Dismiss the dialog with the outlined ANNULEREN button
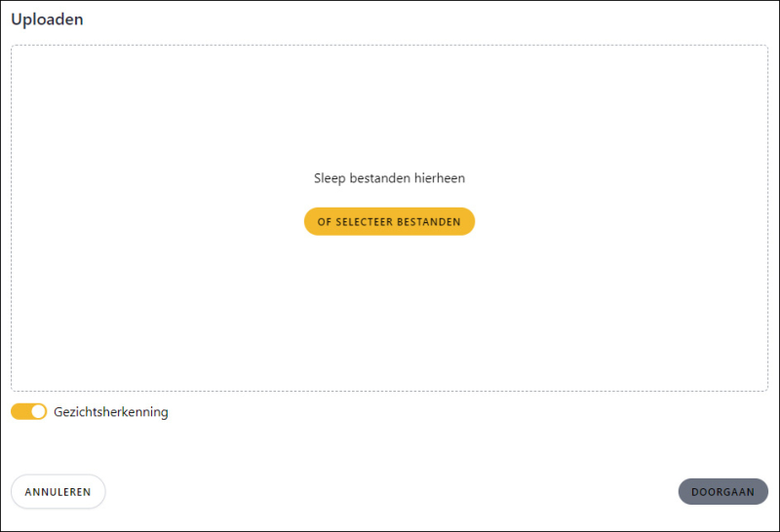This screenshot has height=532, width=780. (x=58, y=492)
